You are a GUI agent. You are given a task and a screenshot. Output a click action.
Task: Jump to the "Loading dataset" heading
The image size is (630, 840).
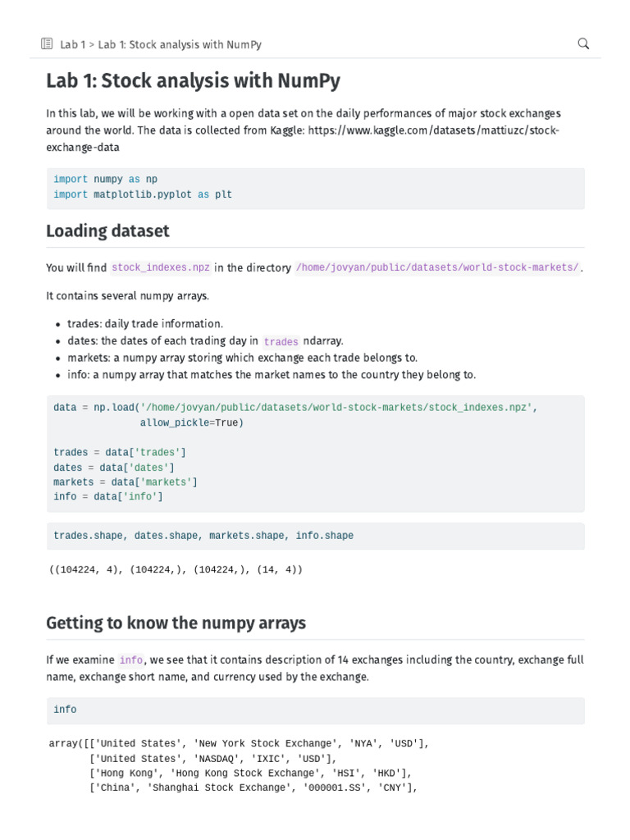coord(107,231)
